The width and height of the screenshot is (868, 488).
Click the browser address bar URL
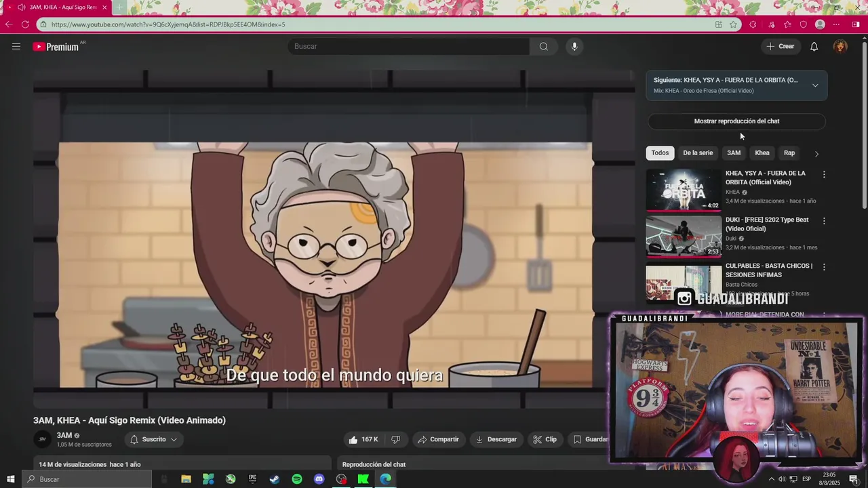pos(168,24)
